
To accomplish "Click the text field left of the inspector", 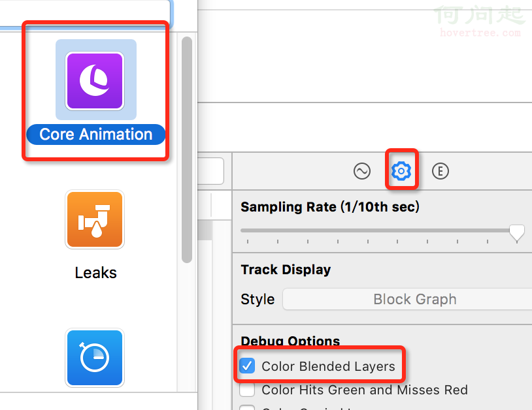I will [x=210, y=171].
